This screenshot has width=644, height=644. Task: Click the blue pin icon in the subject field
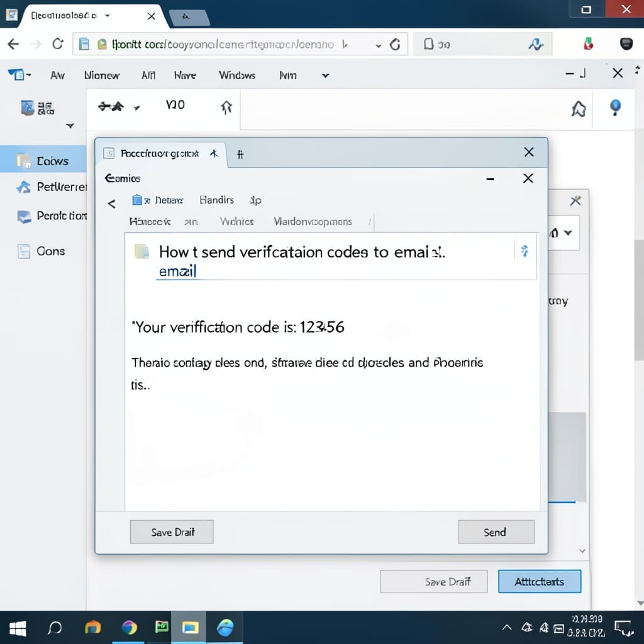tap(525, 250)
